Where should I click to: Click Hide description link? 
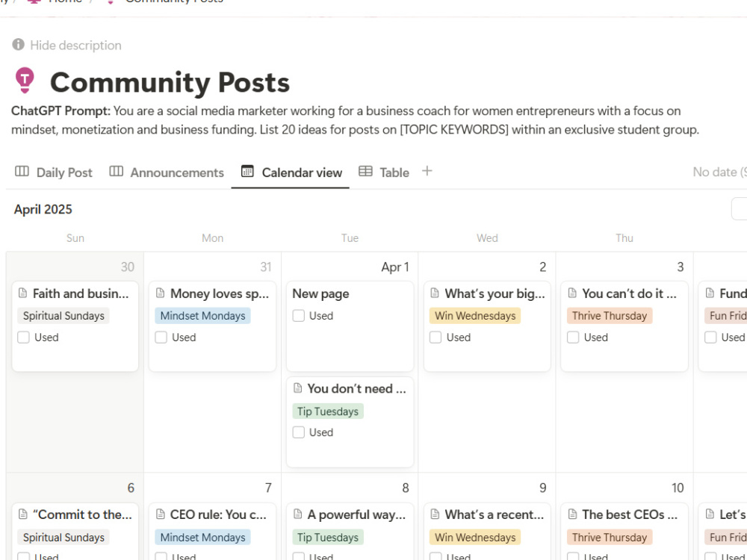[75, 46]
